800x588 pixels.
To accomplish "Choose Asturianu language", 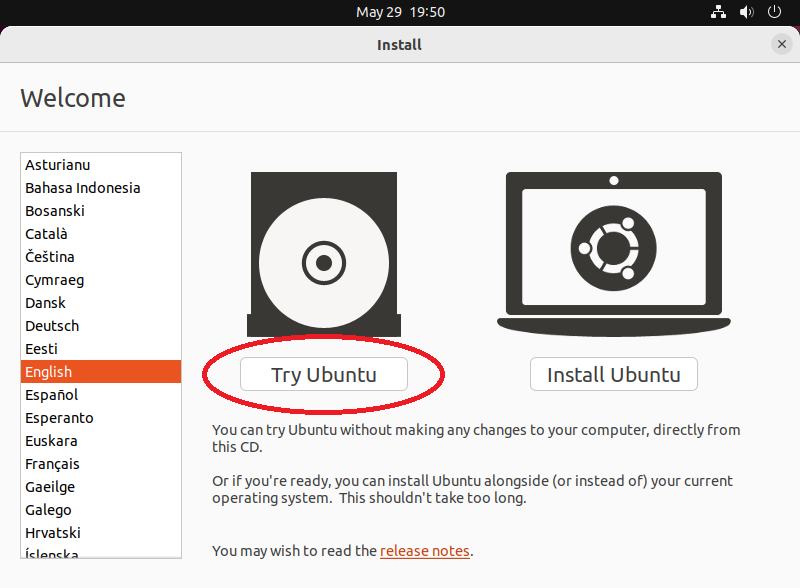I will point(101,165).
